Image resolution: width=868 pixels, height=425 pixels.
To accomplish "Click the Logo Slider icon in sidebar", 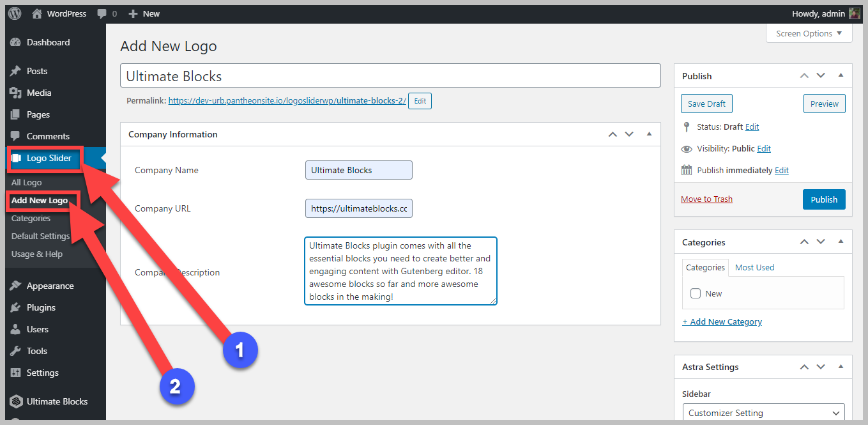I will [17, 158].
